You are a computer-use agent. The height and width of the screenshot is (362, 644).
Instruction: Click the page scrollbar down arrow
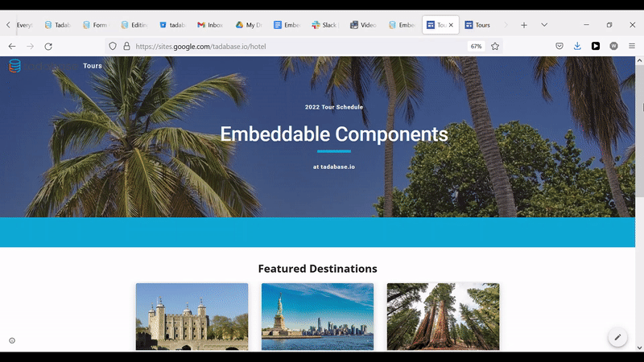[639, 348]
